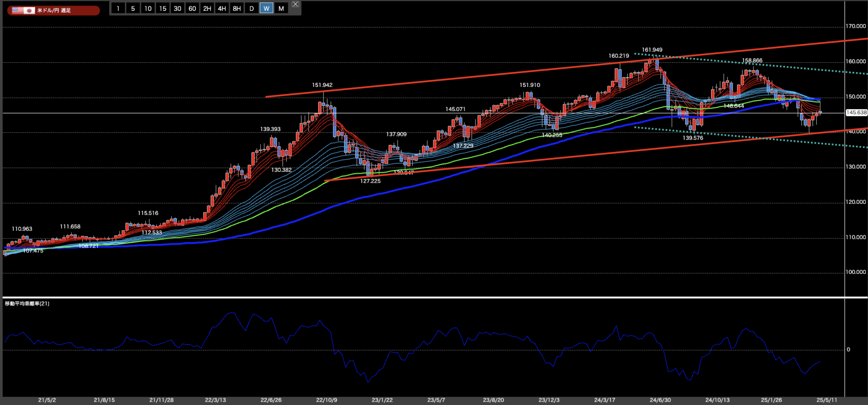Screen dimensions: 868x405
Task: Click the 158.866 peak label
Action: point(752,61)
